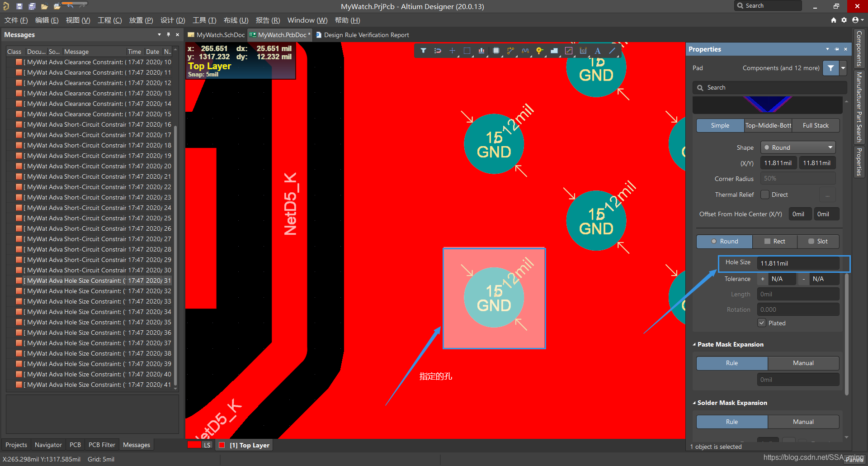Choose the place line tool

click(x=612, y=51)
